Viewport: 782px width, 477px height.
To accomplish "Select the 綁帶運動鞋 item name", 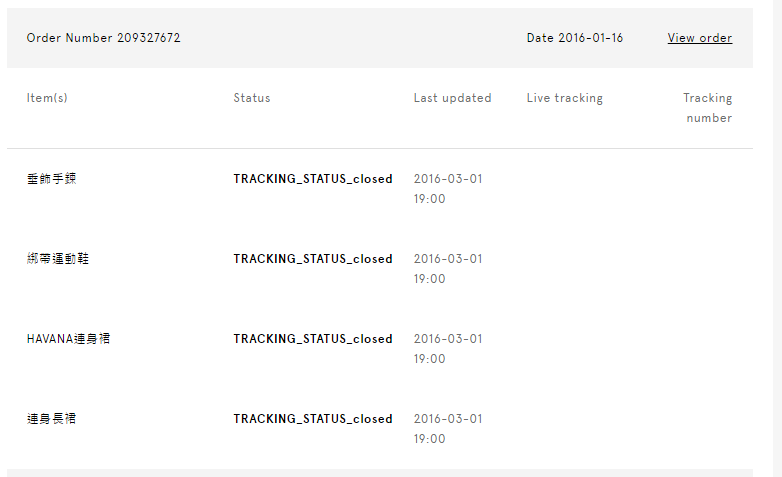I will click(58, 259).
